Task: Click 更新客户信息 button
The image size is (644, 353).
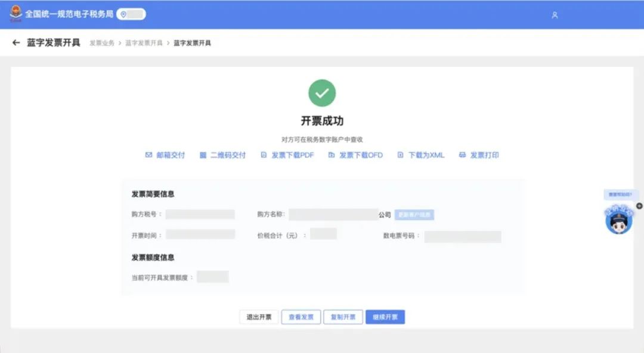Action: pyautogui.click(x=414, y=215)
